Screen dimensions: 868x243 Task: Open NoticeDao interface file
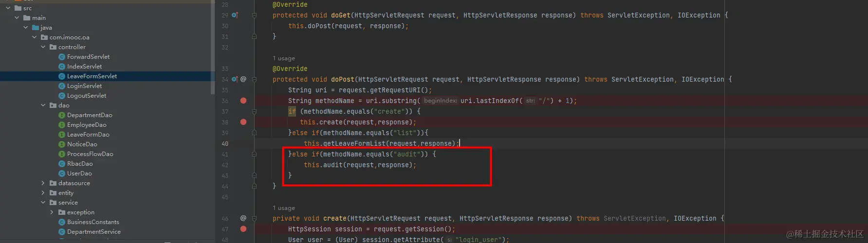point(82,144)
